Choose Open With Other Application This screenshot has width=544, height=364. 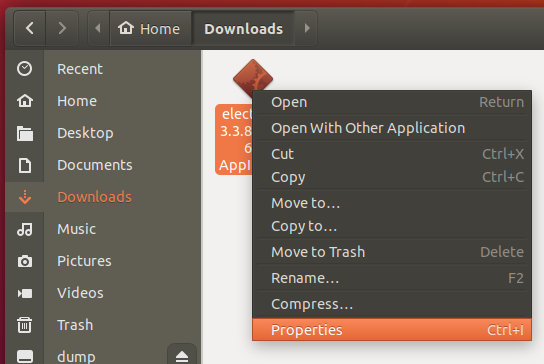pyautogui.click(x=392, y=128)
